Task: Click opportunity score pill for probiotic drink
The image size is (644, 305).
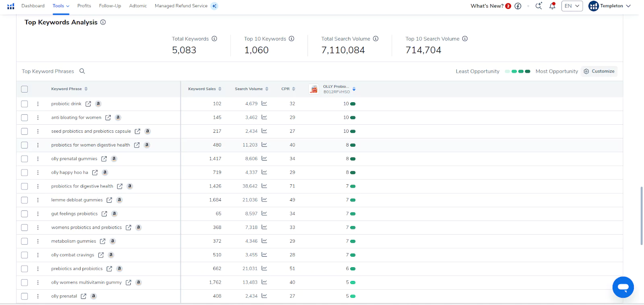Action: click(x=353, y=104)
